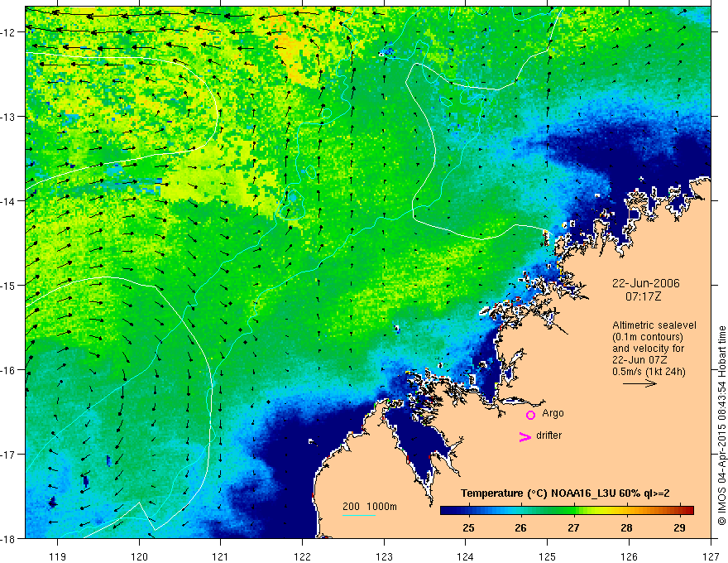Click longitude axis label '121'
This screenshot has height=563, width=728.
[221, 556]
